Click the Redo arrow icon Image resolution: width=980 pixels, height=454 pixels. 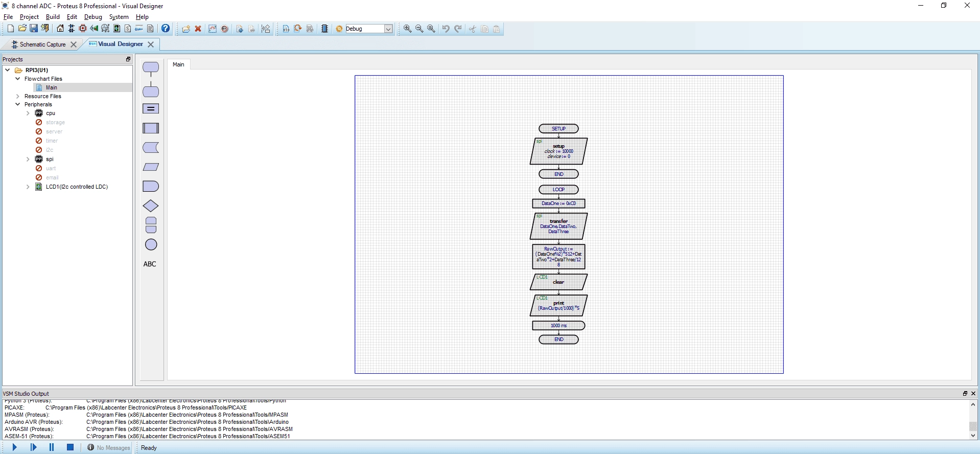458,29
